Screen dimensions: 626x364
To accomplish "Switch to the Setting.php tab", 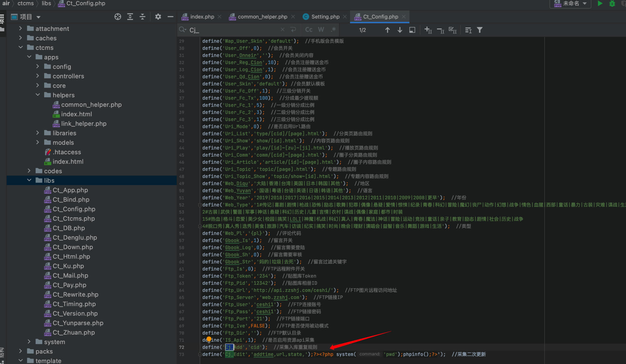I will tap(325, 17).
